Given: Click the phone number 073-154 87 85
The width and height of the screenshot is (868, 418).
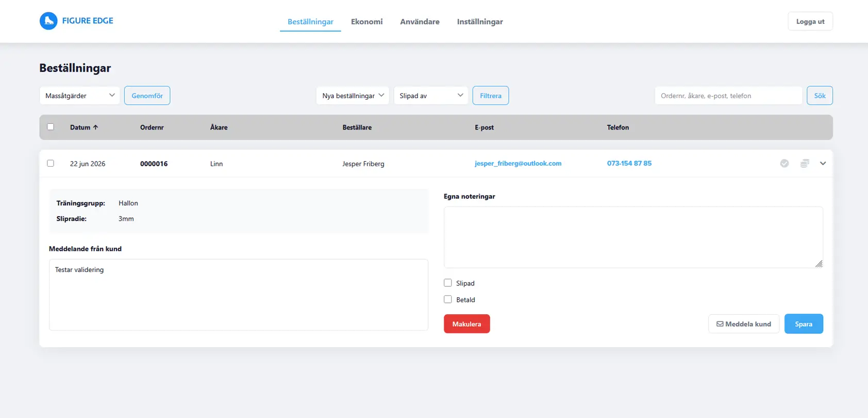Looking at the screenshot, I should 629,164.
